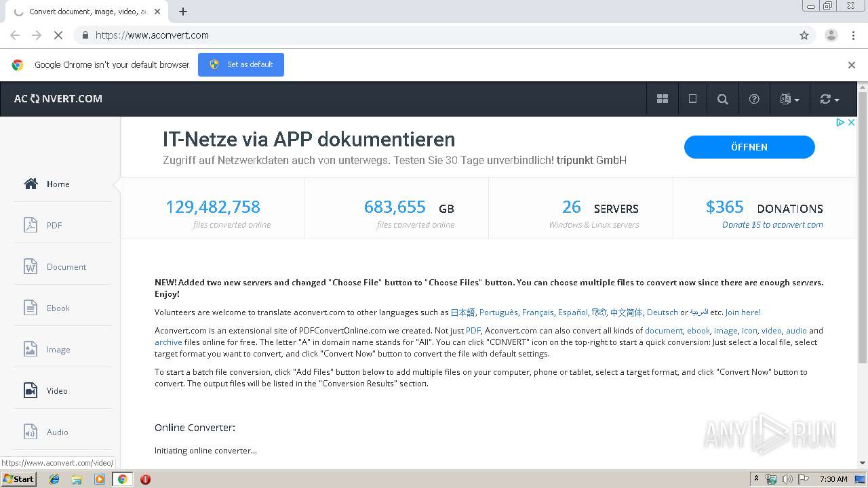
Task: Click the Español language link
Action: 573,312
